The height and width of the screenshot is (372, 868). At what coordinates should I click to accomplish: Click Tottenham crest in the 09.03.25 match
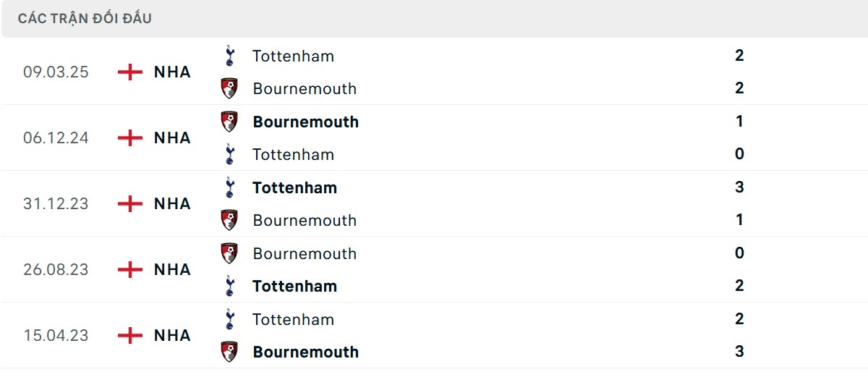point(229,56)
